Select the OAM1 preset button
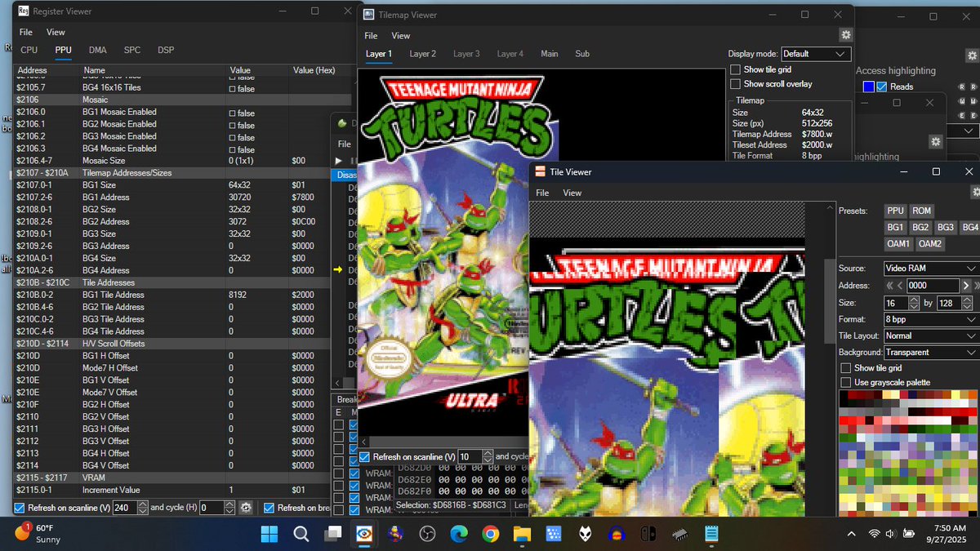The width and height of the screenshot is (980, 551). (x=898, y=243)
